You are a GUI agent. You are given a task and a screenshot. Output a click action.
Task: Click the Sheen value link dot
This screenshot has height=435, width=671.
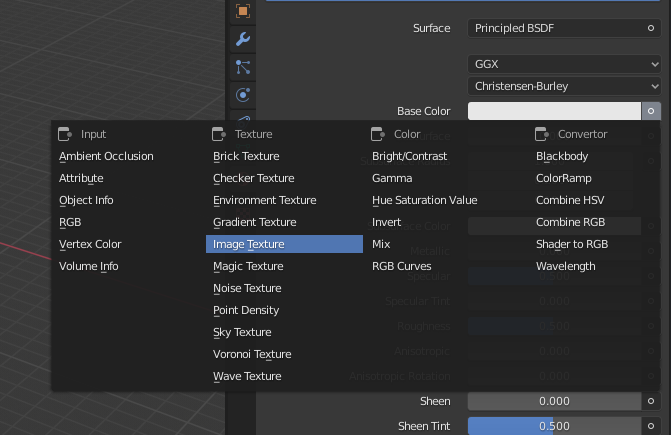651,401
